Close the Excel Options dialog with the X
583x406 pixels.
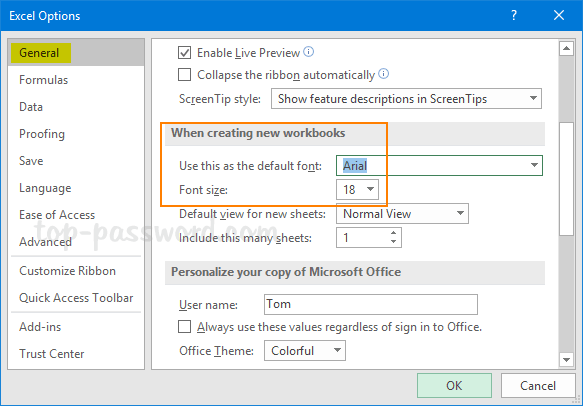(x=559, y=15)
